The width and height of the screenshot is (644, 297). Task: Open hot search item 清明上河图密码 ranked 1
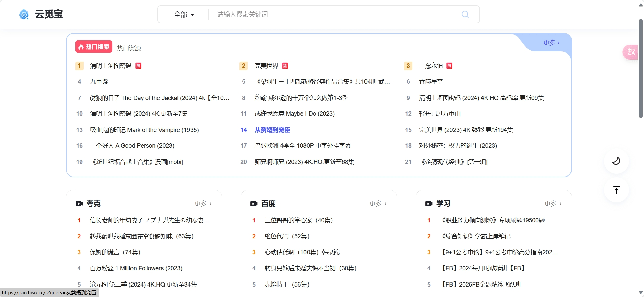(x=111, y=66)
